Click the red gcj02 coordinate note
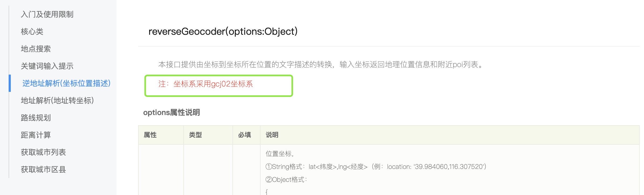The width and height of the screenshot is (644, 195). click(206, 84)
